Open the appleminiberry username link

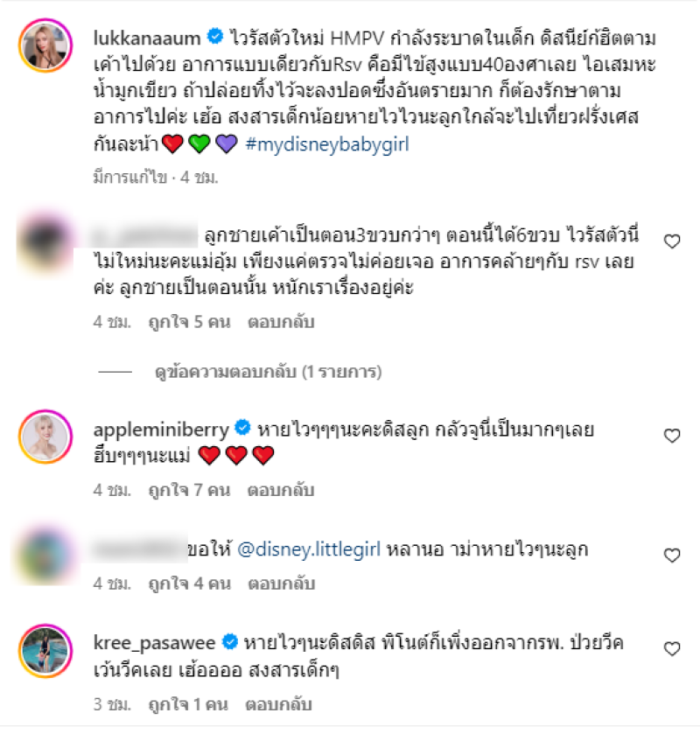coord(161,430)
